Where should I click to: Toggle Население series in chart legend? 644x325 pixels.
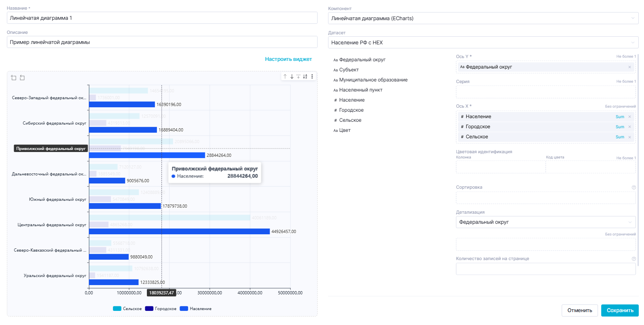coord(196,309)
